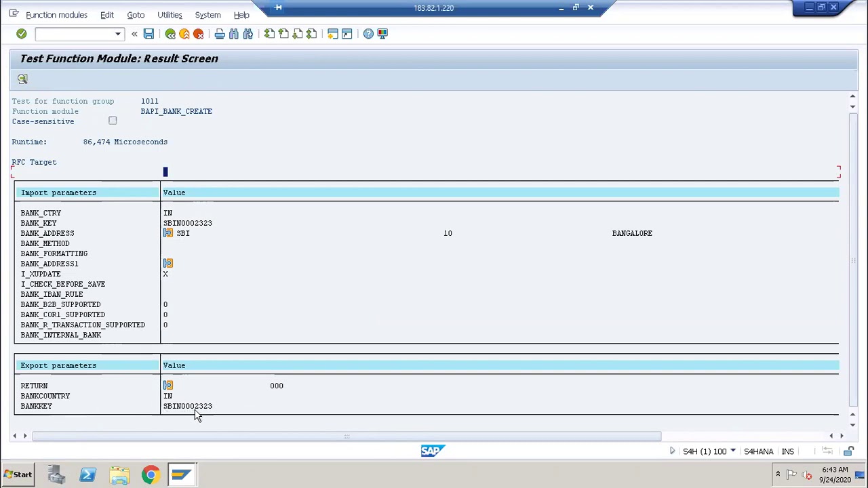Toggle the Case-sensitive checkbox
This screenshot has width=868, height=488.
pyautogui.click(x=113, y=121)
